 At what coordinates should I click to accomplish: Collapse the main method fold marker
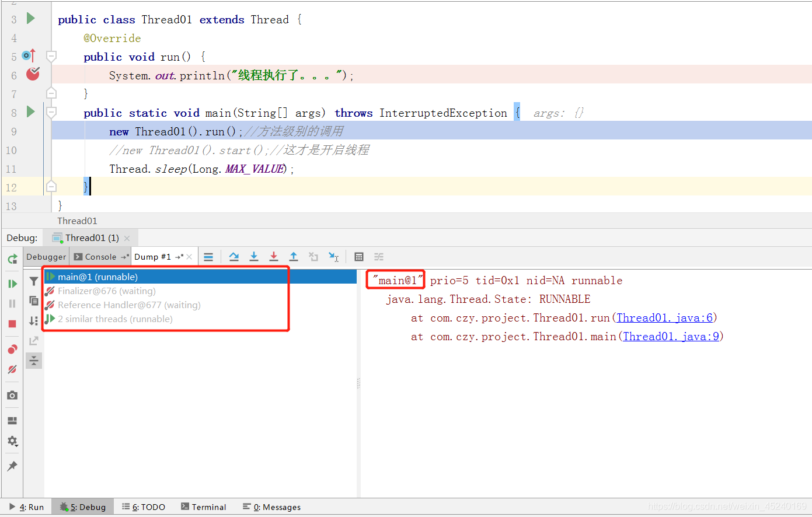coord(51,111)
